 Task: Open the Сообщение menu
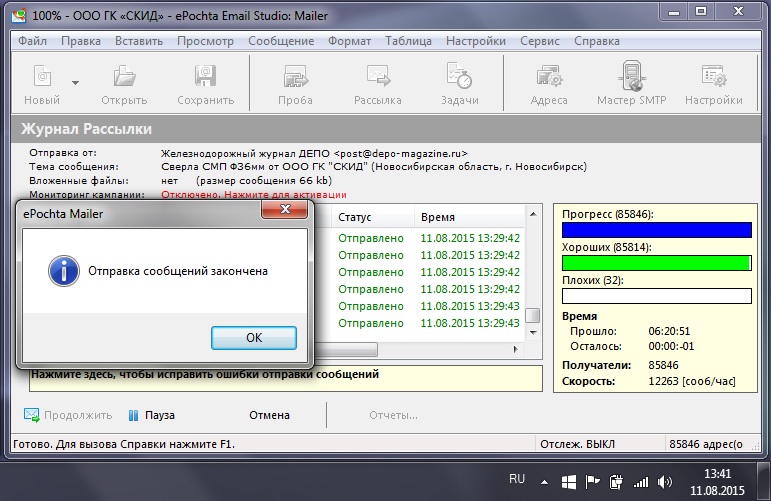[281, 41]
